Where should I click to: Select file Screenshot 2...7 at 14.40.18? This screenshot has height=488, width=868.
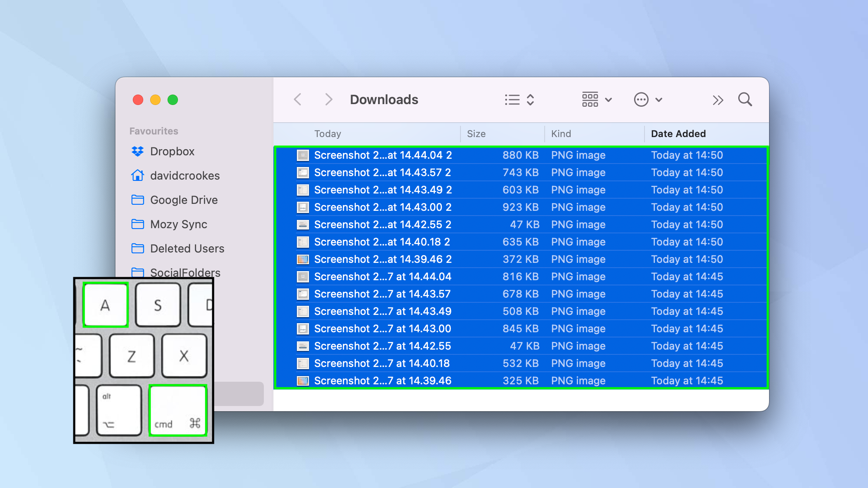521,364
